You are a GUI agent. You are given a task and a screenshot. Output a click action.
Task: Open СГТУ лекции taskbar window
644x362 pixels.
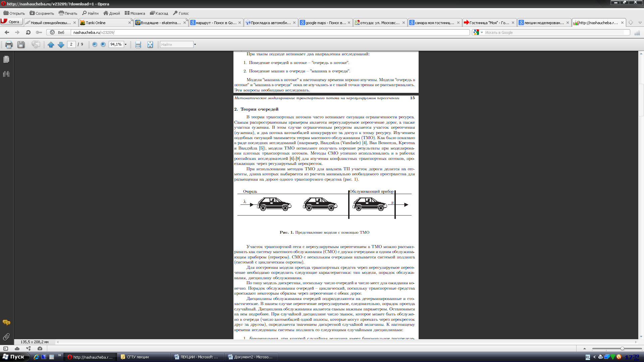[x=144, y=357]
